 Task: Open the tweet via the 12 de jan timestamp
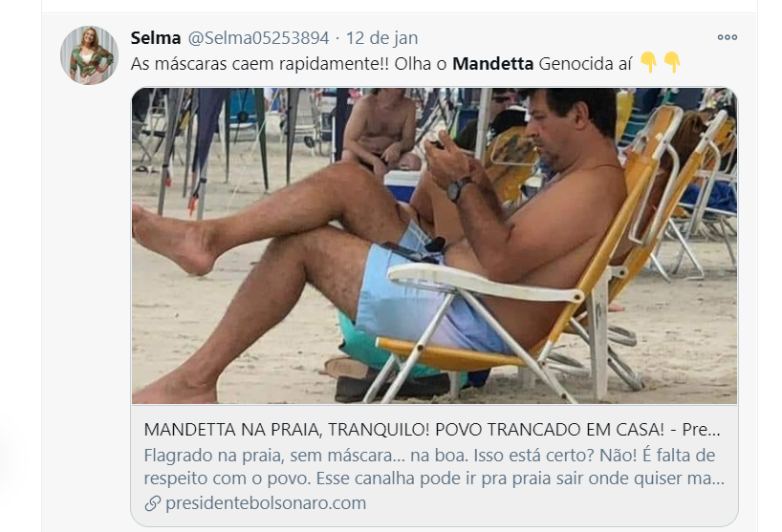coord(381,38)
